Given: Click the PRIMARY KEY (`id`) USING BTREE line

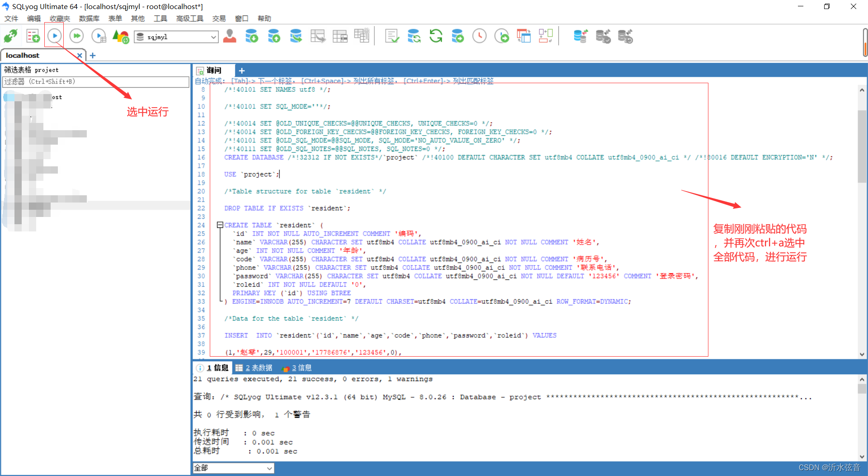Looking at the screenshot, I should [292, 293].
